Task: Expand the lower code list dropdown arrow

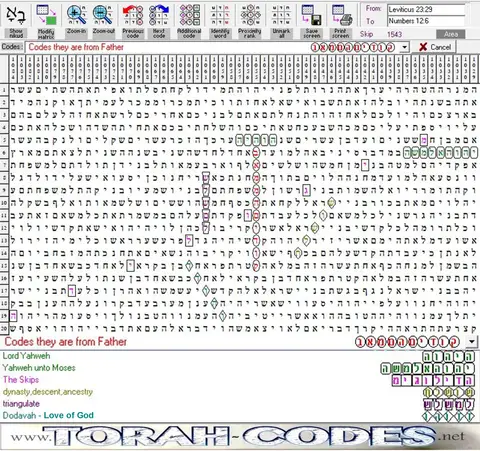Action: click(x=472, y=341)
